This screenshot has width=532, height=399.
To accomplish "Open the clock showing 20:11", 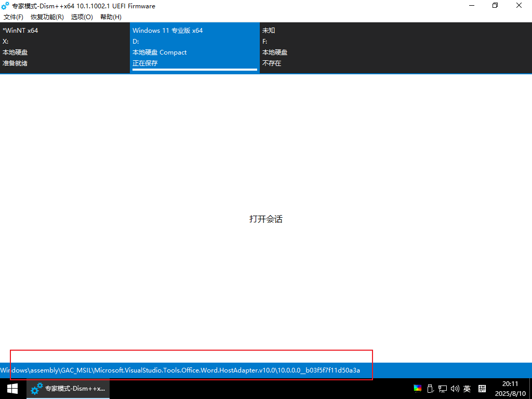I will [510, 389].
